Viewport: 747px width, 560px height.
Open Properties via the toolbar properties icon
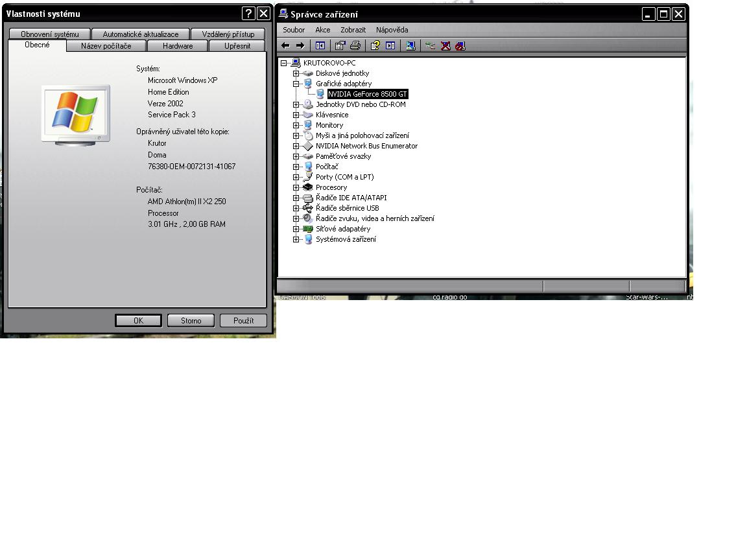click(x=340, y=46)
